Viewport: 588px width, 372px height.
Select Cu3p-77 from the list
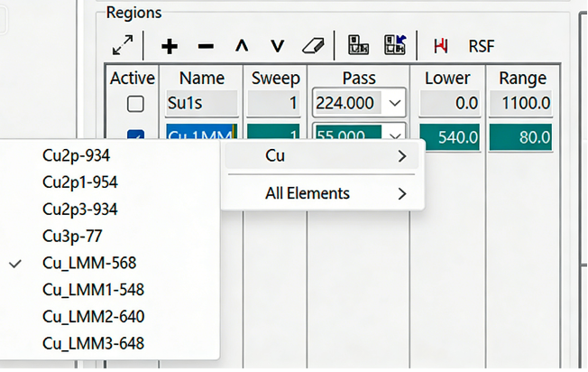(x=72, y=237)
